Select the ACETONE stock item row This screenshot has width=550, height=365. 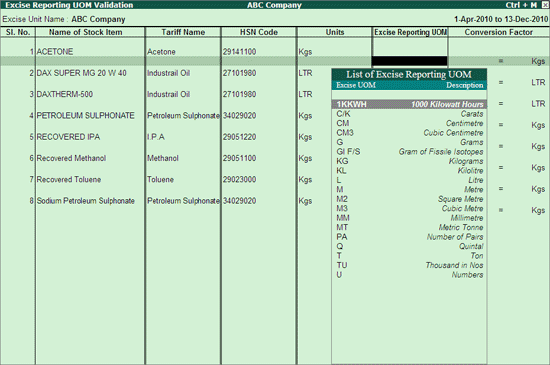[55, 52]
